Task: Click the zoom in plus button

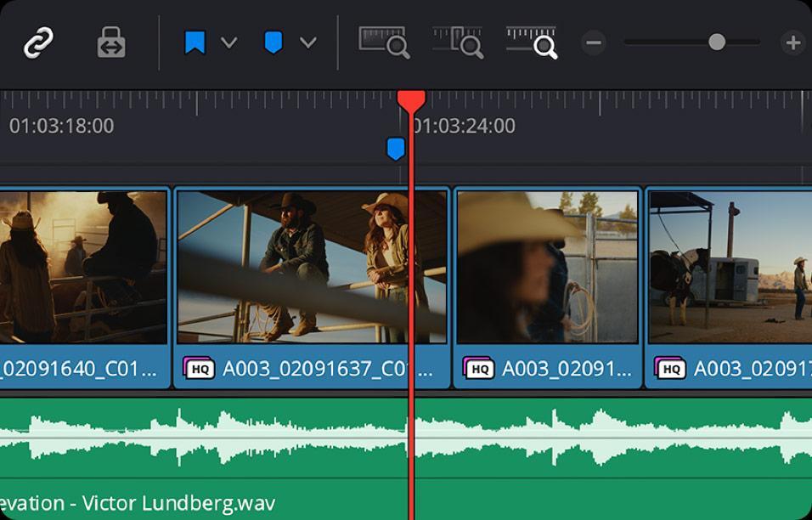Action: point(793,42)
